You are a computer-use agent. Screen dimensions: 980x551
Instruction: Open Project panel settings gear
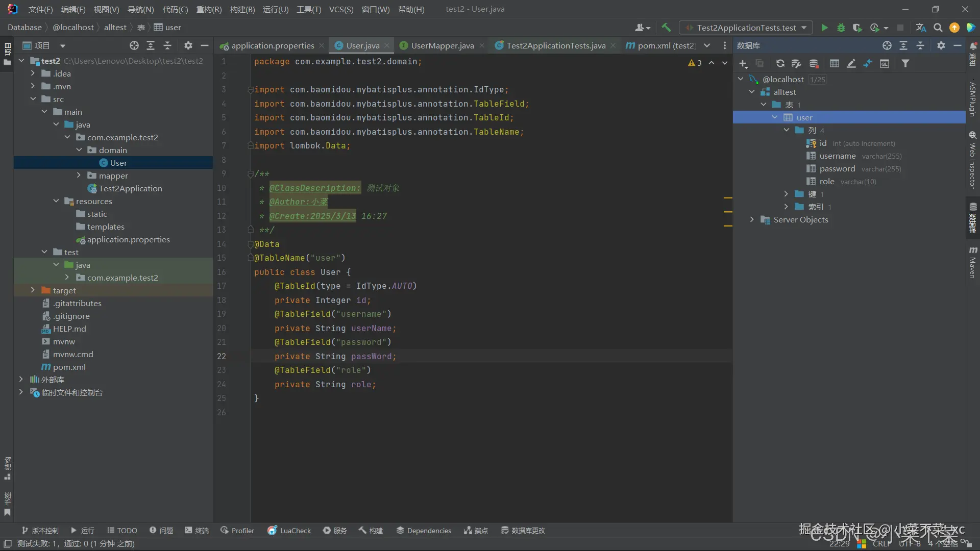[x=188, y=45]
